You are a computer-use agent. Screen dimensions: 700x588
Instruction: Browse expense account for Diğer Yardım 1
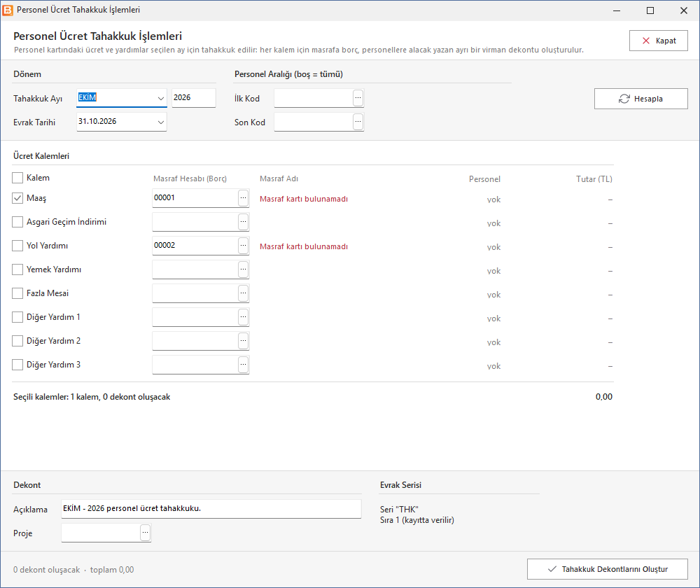tap(243, 316)
